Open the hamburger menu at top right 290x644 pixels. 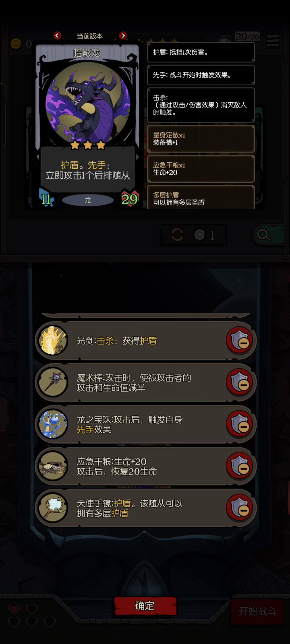273,41
